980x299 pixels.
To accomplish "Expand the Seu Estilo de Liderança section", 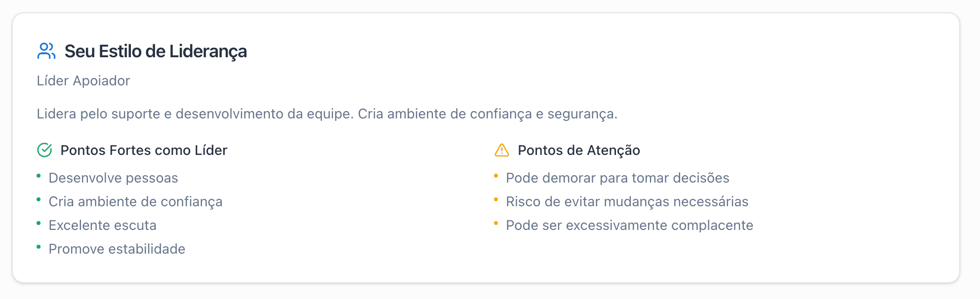I will click(155, 50).
